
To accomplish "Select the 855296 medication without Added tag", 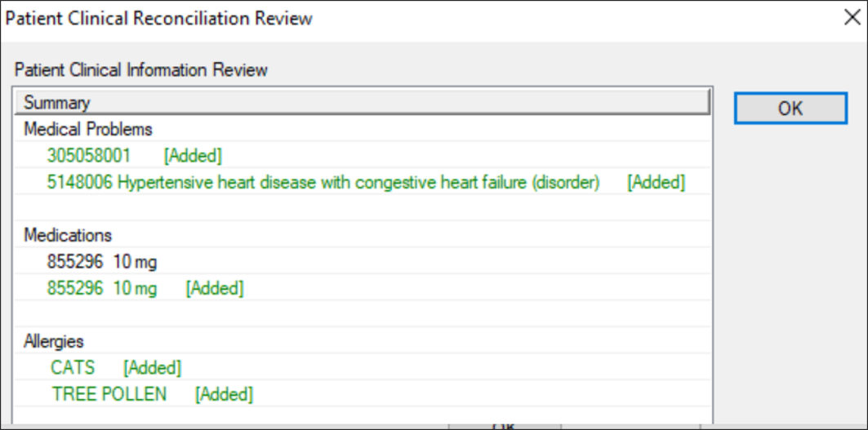I will tap(102, 262).
